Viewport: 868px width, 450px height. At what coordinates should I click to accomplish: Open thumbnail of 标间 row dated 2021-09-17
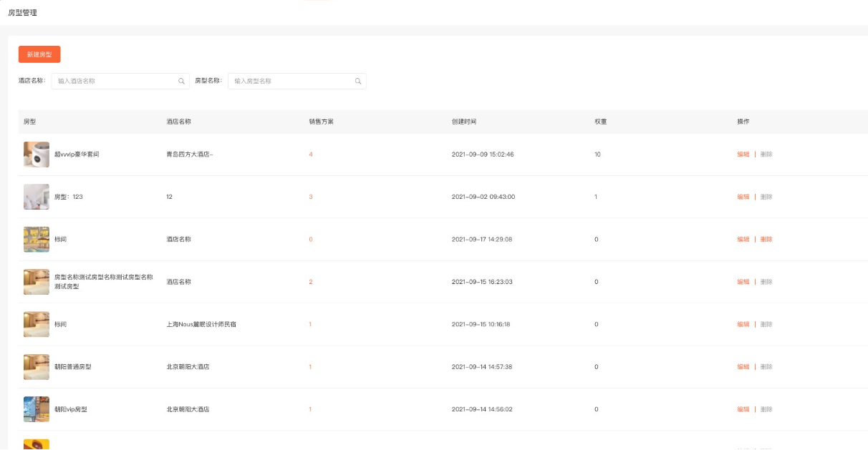[37, 239]
